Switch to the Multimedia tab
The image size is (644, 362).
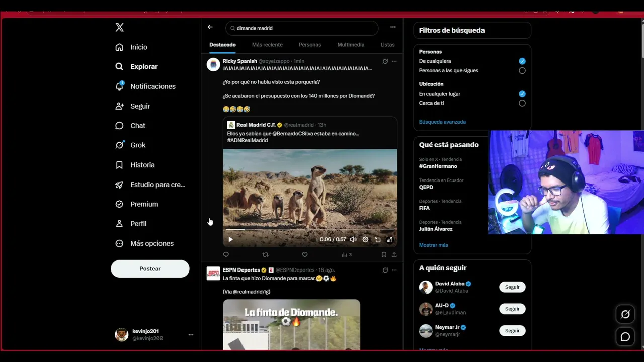click(x=351, y=45)
